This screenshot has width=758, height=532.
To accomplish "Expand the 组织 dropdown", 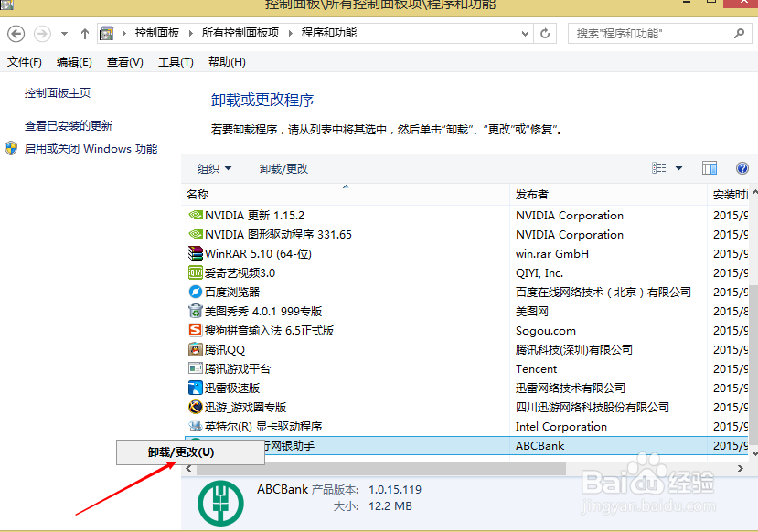I will 214,168.
